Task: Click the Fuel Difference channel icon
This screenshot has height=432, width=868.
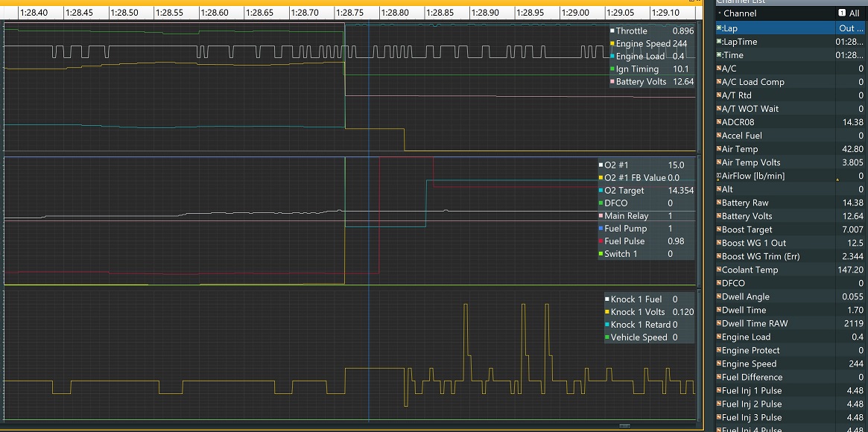Action: [x=719, y=377]
